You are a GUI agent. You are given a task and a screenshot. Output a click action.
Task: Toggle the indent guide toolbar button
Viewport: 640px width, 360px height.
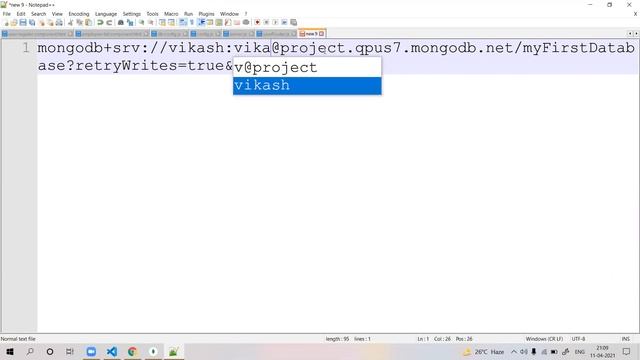201,22
